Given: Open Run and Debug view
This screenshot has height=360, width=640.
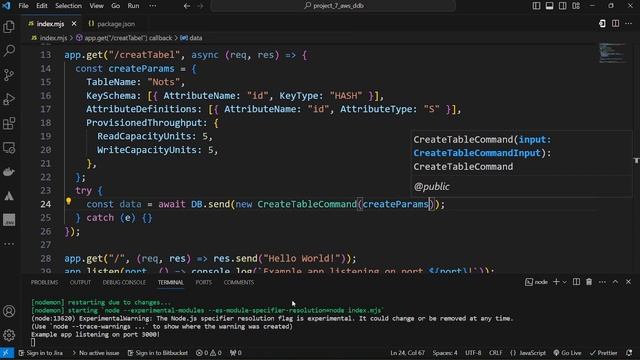Looking at the screenshot, I should [9, 99].
